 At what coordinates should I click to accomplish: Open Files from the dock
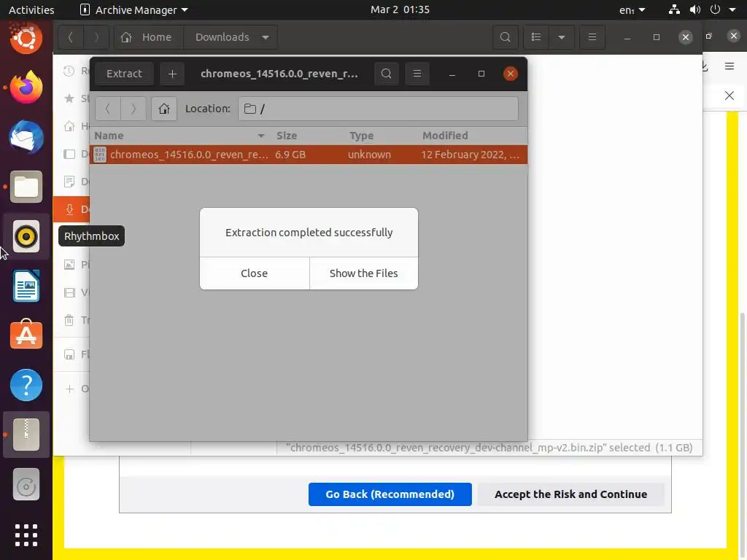pos(26,187)
